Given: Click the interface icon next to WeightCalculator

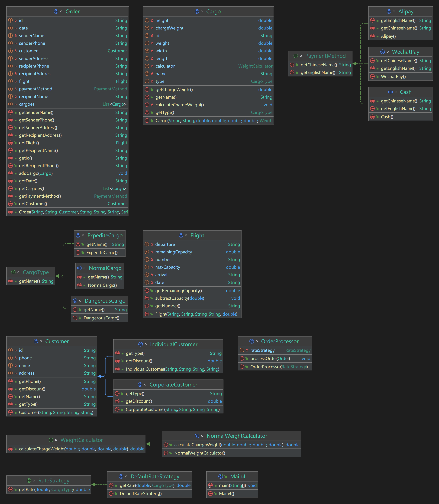Looking at the screenshot, I should pyautogui.click(x=51, y=440).
